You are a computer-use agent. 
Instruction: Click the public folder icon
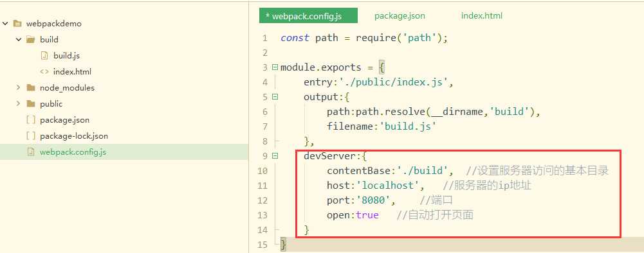(x=30, y=104)
